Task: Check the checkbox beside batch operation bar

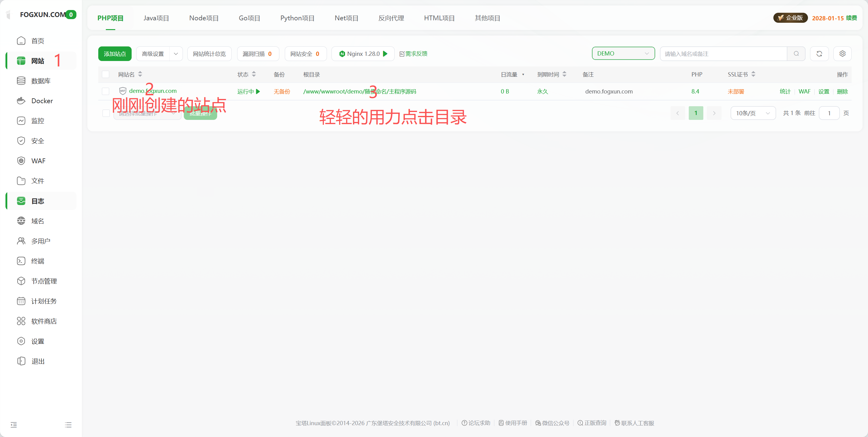Action: click(x=106, y=113)
